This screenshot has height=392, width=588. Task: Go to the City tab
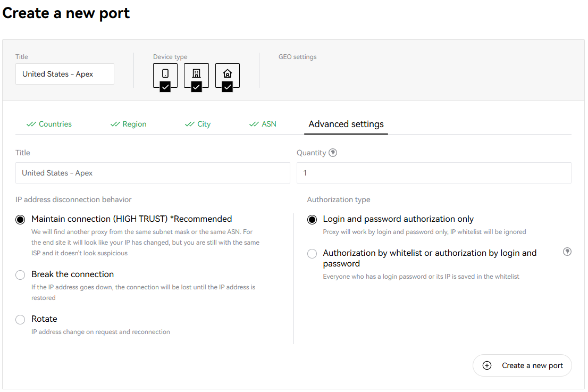click(x=198, y=124)
